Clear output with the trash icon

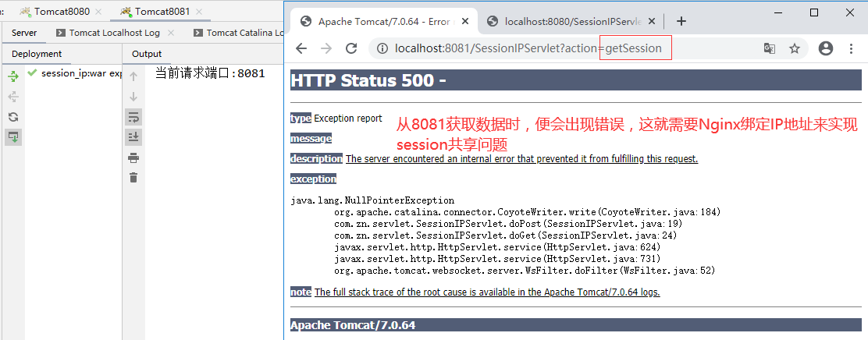click(x=133, y=178)
